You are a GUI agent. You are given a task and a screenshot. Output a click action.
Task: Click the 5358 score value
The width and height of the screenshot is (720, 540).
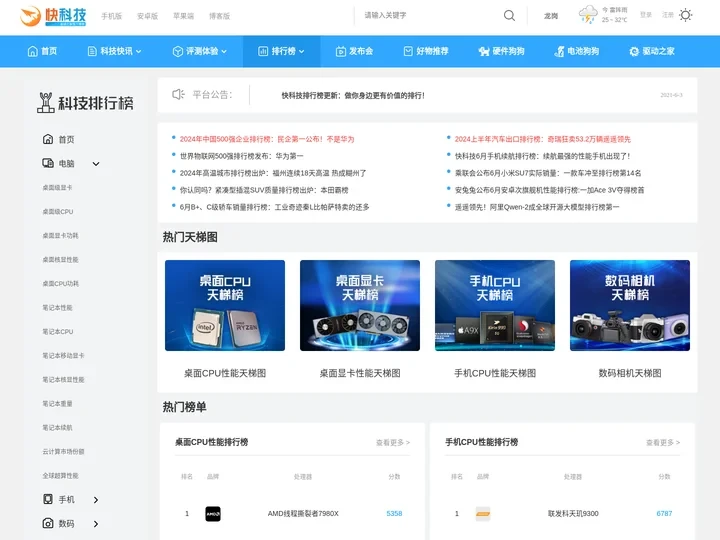pyautogui.click(x=394, y=513)
